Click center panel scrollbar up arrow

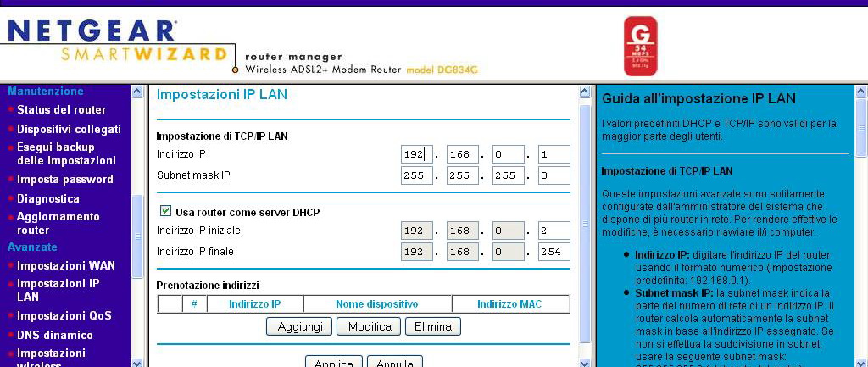(x=585, y=92)
